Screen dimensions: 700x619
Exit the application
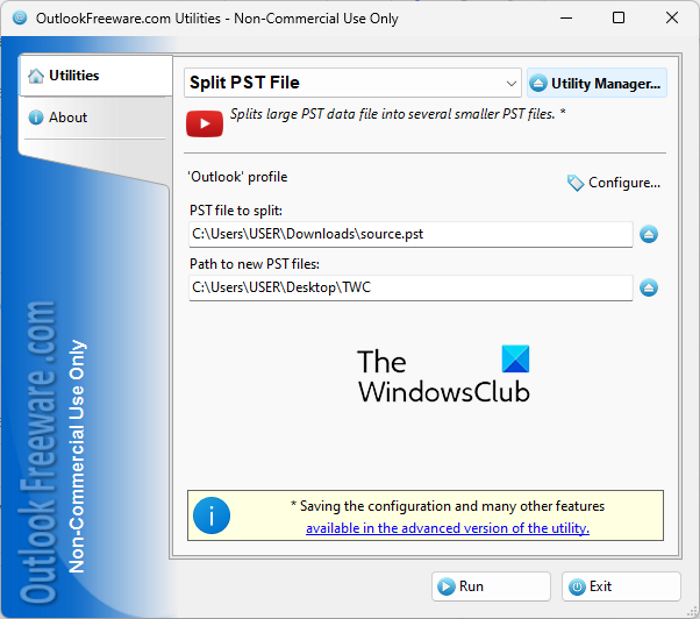click(621, 586)
